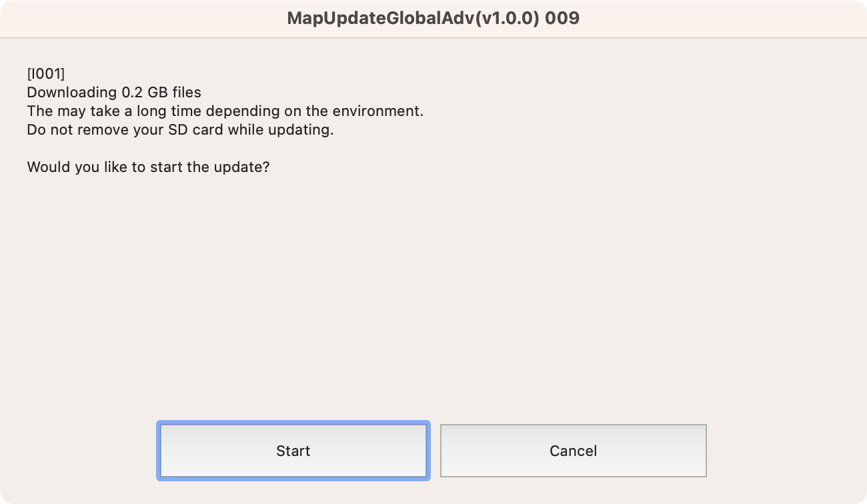Click the [I001] message code
The height and width of the screenshot is (504, 867).
point(45,73)
